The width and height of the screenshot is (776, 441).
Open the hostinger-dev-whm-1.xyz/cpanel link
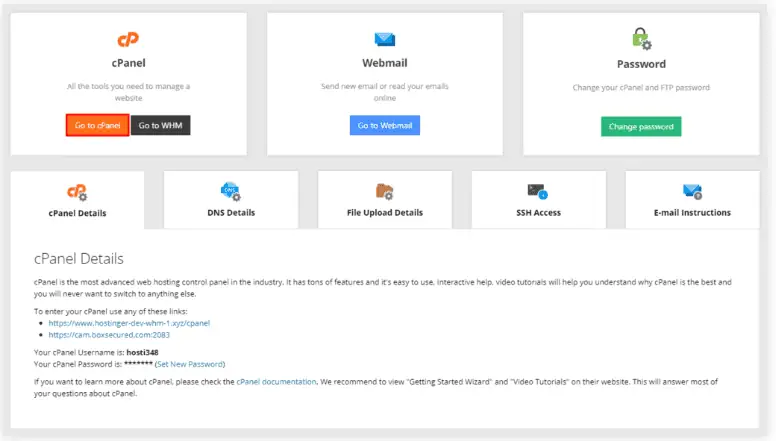coord(129,323)
